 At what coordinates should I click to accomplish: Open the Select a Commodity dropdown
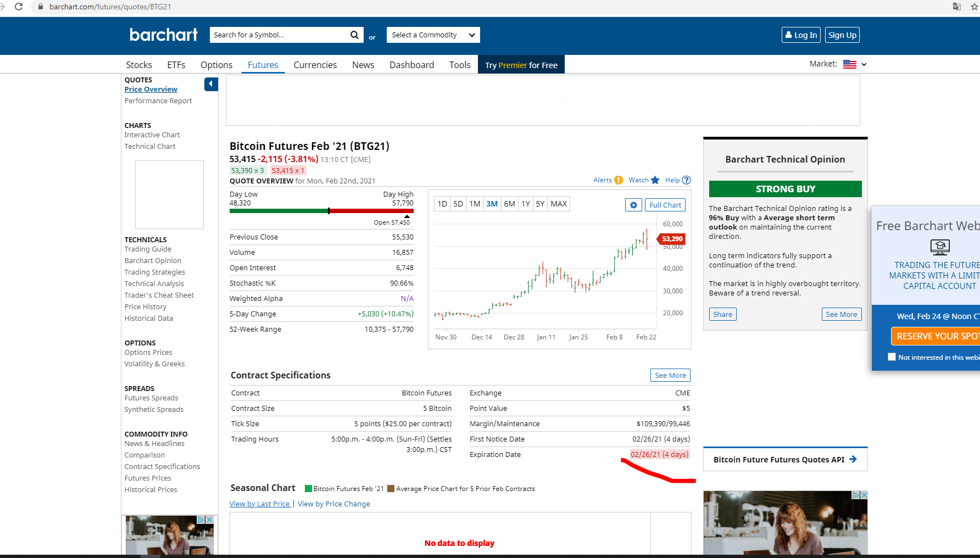pyautogui.click(x=432, y=35)
